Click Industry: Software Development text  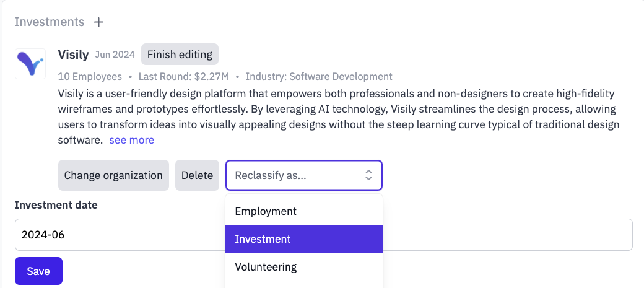click(319, 76)
